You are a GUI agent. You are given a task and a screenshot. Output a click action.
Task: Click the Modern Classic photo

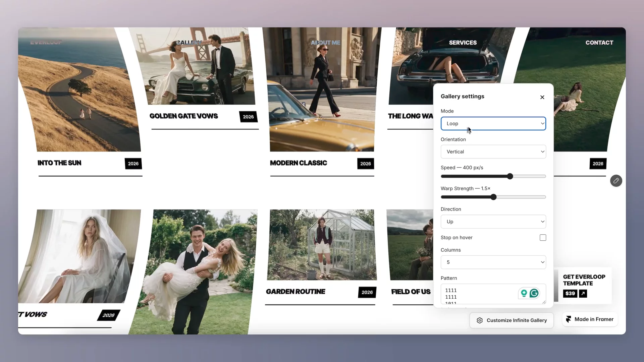tap(322, 89)
